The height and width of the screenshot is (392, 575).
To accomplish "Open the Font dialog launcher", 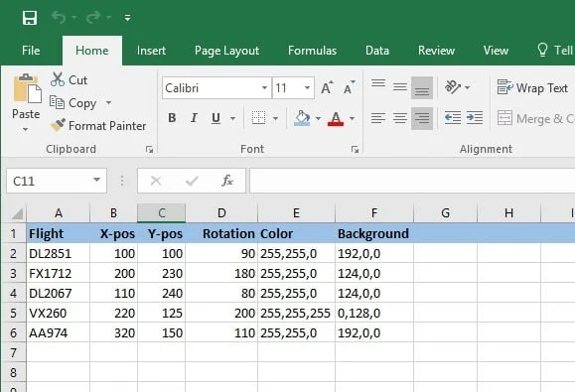I will 355,149.
